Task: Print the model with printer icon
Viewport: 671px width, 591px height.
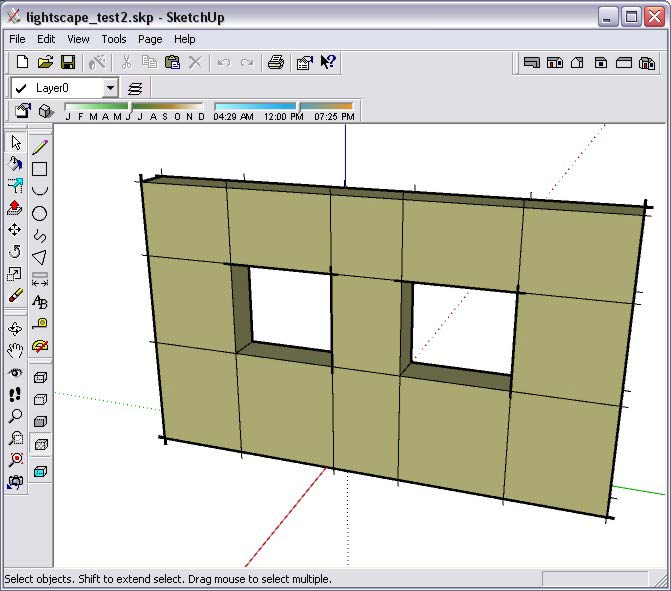Action: pyautogui.click(x=276, y=63)
